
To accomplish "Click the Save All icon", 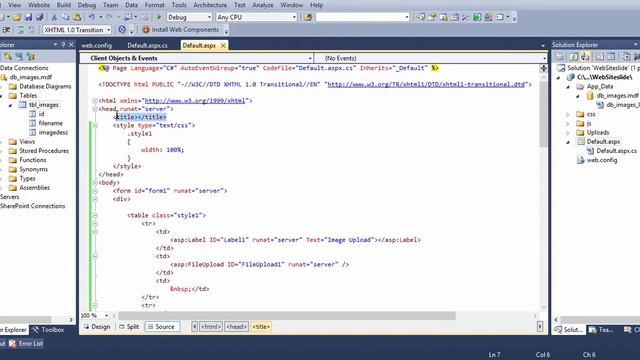I will click(x=40, y=17).
